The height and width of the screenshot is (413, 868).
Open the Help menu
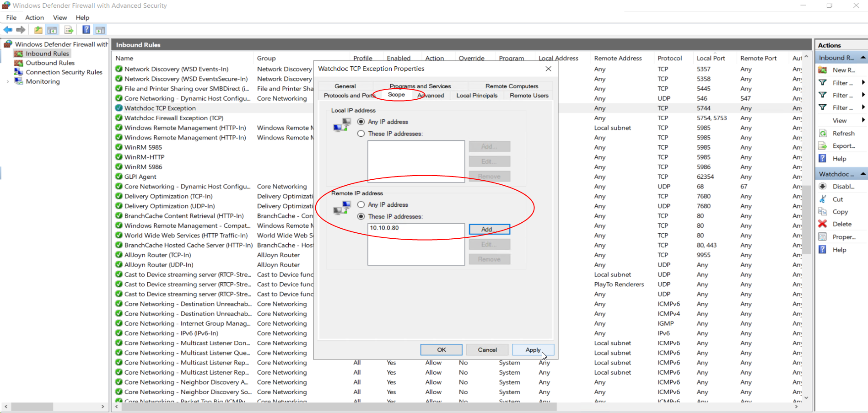point(82,17)
